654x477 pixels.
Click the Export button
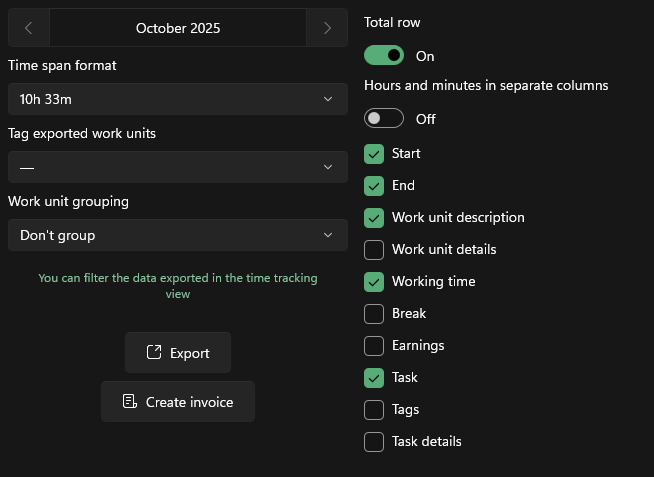[178, 353]
